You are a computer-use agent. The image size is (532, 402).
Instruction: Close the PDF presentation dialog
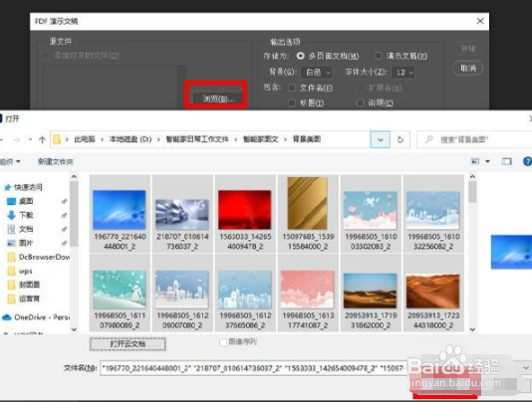point(480,21)
